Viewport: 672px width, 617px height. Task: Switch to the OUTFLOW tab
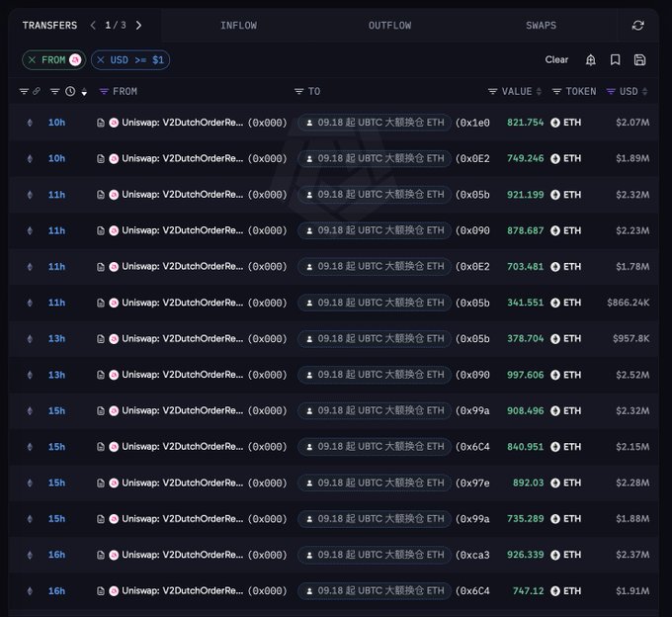[x=389, y=26]
